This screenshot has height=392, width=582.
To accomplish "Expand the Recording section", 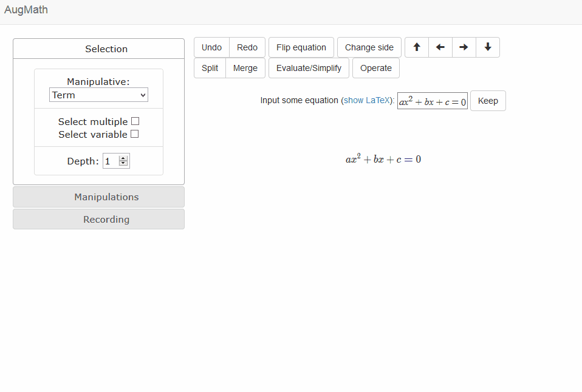I will [x=99, y=219].
